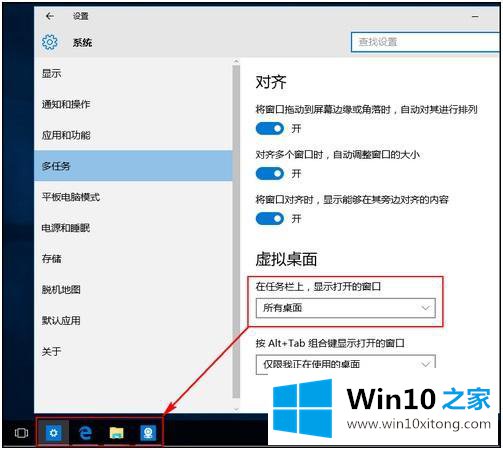Click the 设置 window title text

tap(81, 16)
